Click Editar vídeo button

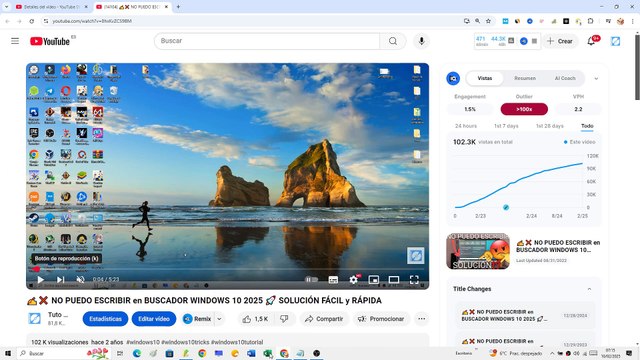154,319
